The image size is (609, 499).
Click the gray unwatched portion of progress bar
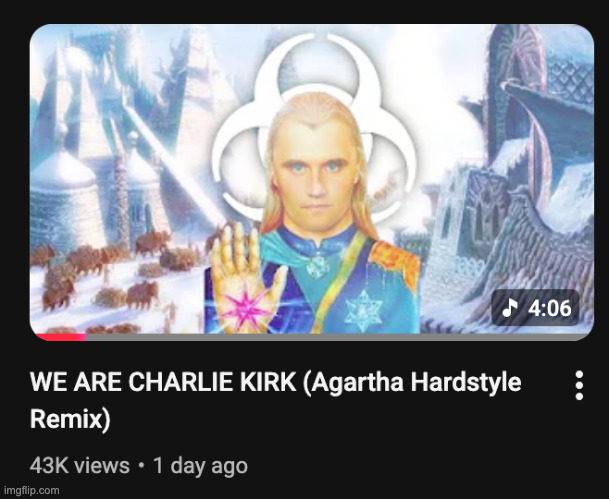coord(338,337)
